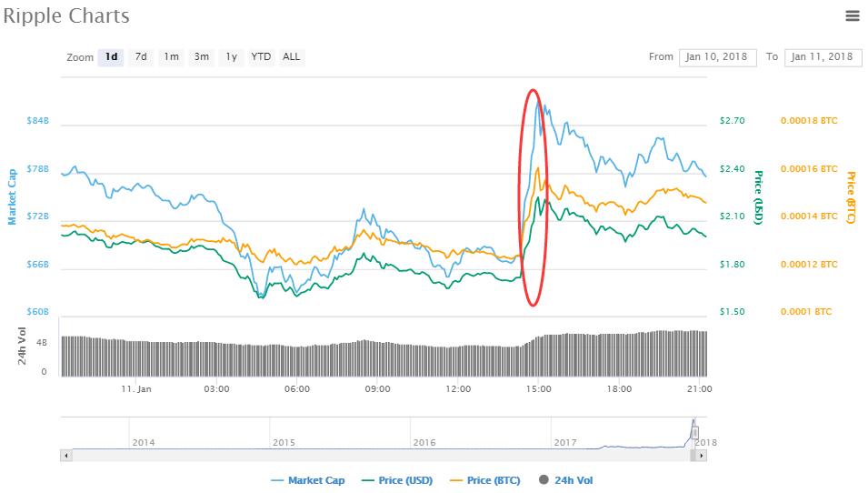Click the 2017 label in the navigator
This screenshot has height=493, width=868.
(565, 443)
